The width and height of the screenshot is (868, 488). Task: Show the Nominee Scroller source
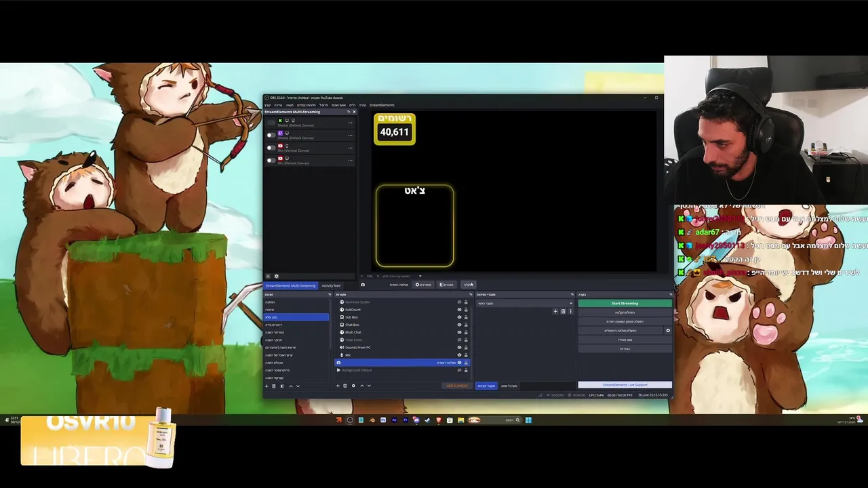(x=459, y=302)
